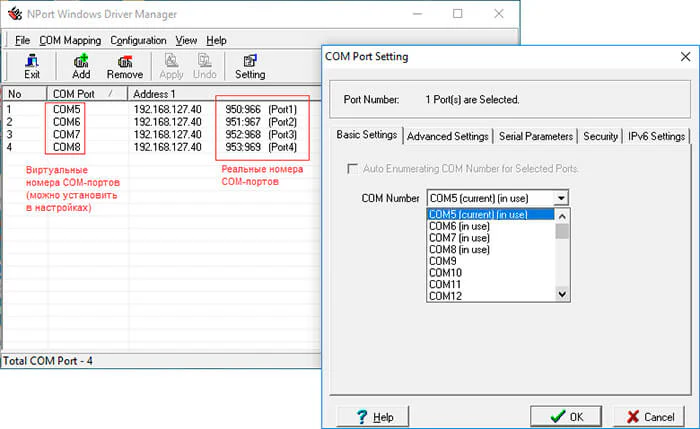
Task: Close the COM Port Setting dialog
Action: pos(685,57)
